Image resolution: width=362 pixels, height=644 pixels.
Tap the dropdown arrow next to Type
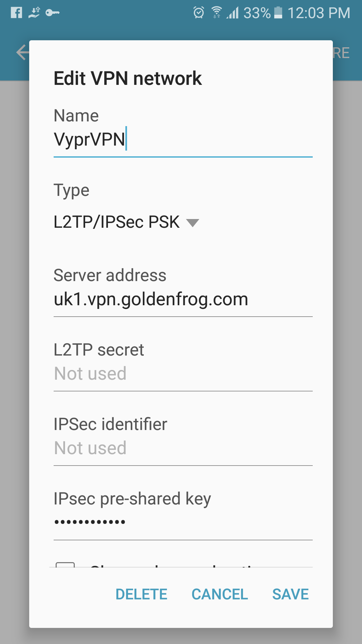click(x=192, y=223)
